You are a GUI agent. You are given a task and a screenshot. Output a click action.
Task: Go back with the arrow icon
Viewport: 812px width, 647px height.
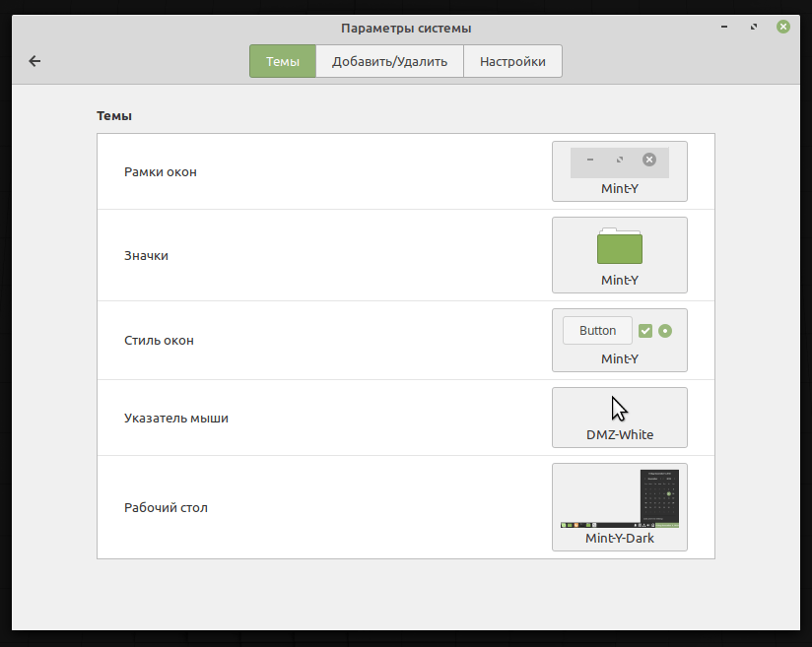34,61
